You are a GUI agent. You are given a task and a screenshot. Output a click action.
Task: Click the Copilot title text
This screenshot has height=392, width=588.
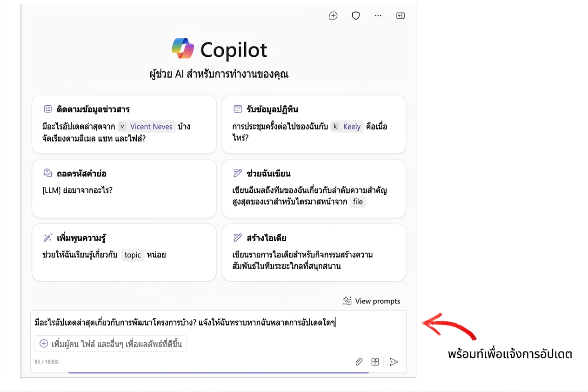pyautogui.click(x=234, y=50)
